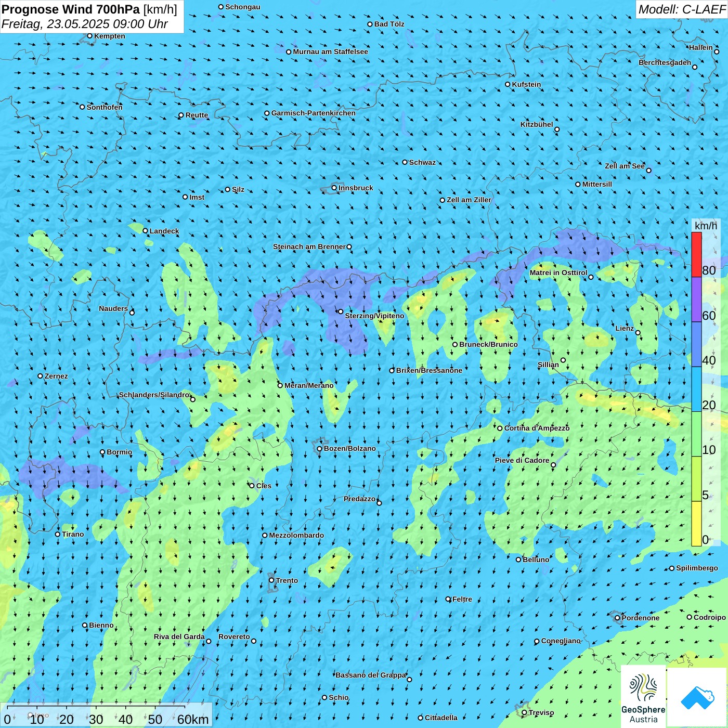Click the 'Garmisch-Partenkirchen' label
This screenshot has width=728, height=728.
[x=314, y=113]
